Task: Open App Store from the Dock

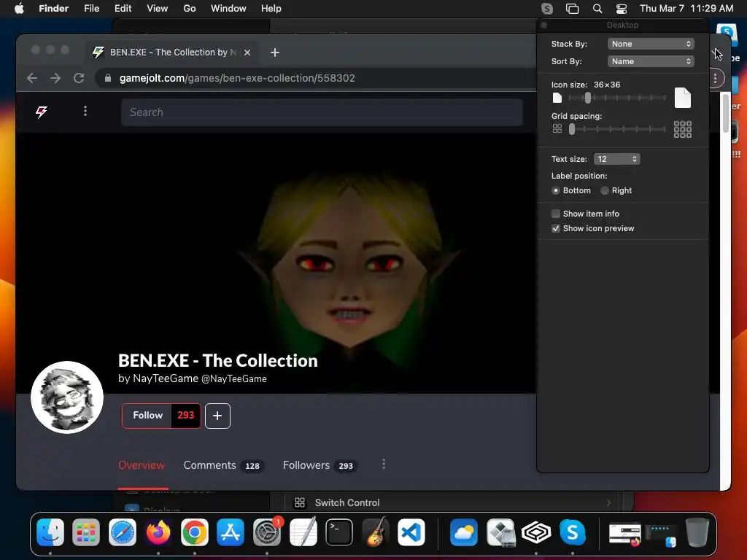Action: click(231, 532)
